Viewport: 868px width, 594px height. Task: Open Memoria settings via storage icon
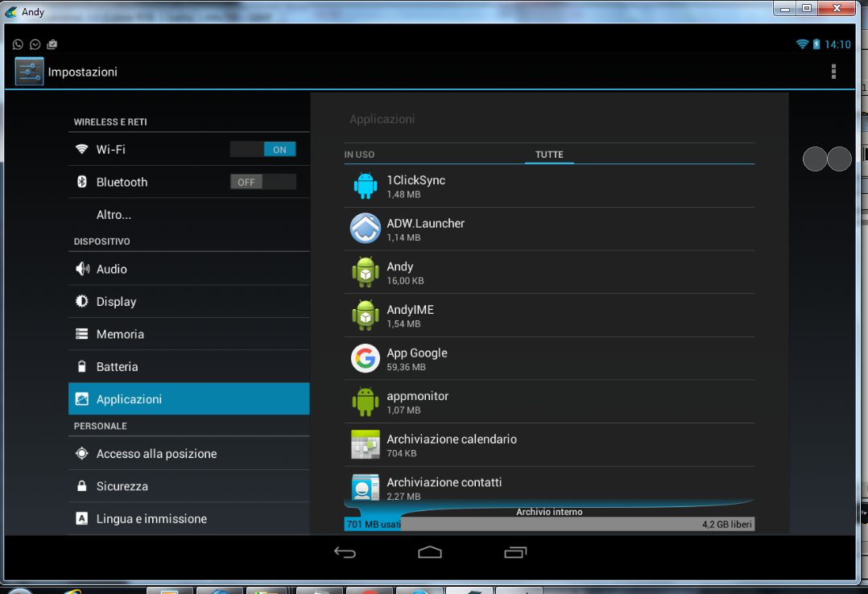[81, 334]
